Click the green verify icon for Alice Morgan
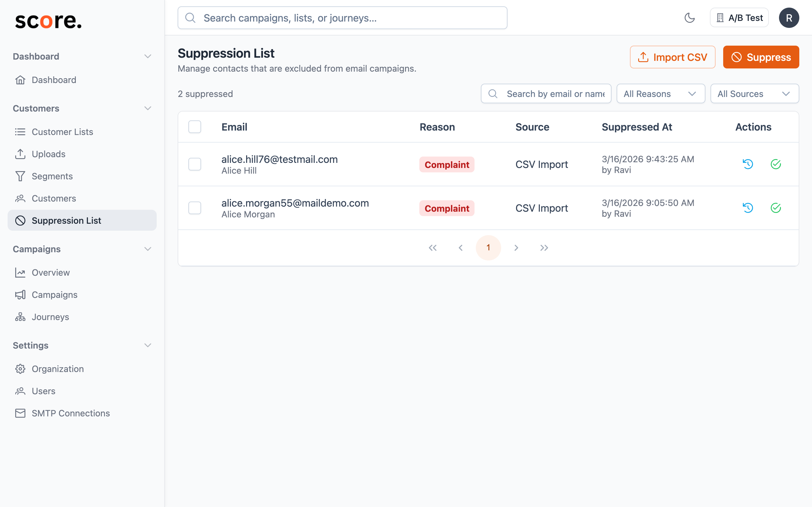The width and height of the screenshot is (812, 507). 776,208
